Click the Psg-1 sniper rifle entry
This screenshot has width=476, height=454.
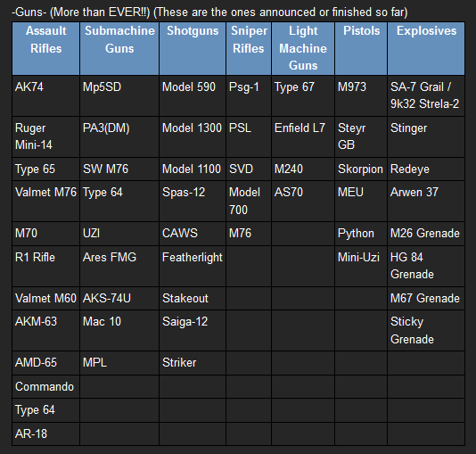249,95
